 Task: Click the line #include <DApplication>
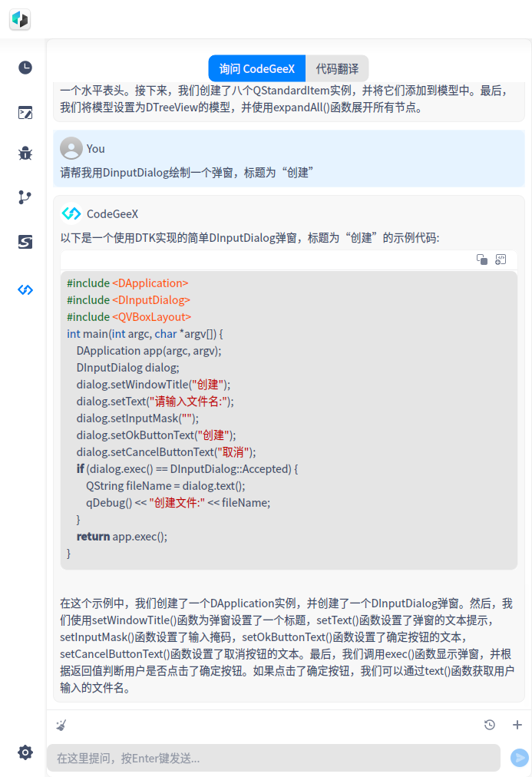[127, 283]
